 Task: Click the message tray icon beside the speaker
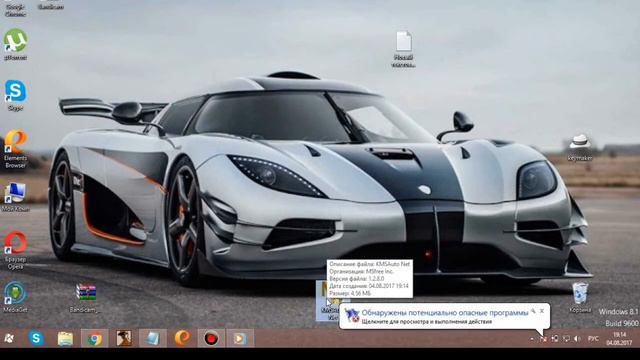566,339
